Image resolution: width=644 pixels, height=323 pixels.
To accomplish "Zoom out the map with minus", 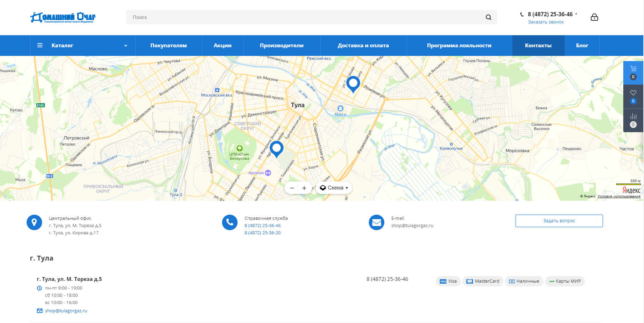I will coord(292,188).
